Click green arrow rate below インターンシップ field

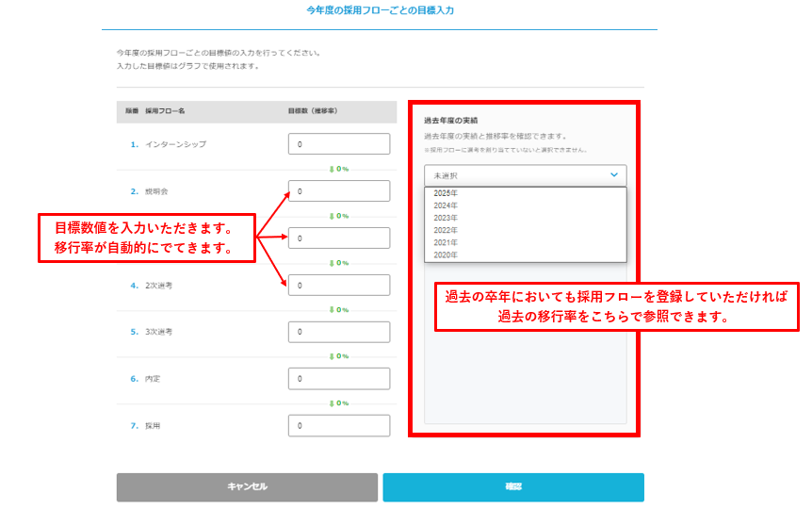[339, 169]
